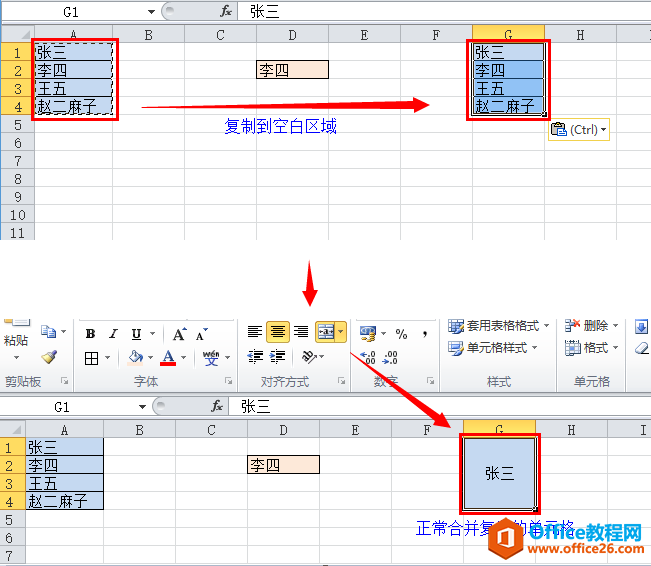Viewport: 651px width, 566px height.
Task: Open the Alignment dialog launcher
Action: pyautogui.click(x=341, y=381)
